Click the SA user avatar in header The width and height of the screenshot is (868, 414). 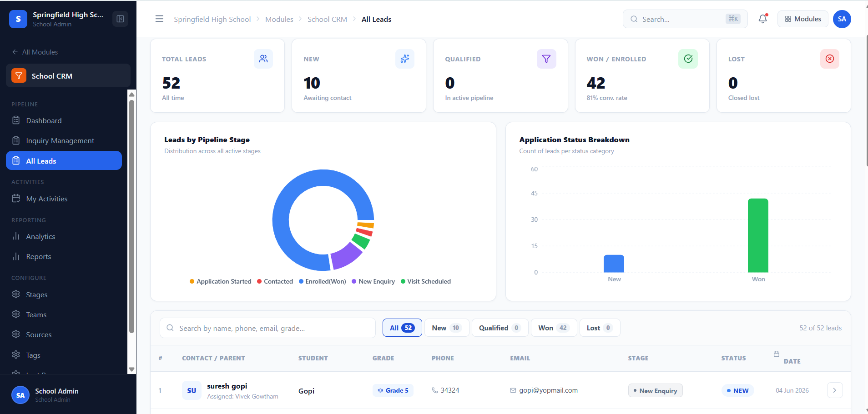(x=842, y=19)
